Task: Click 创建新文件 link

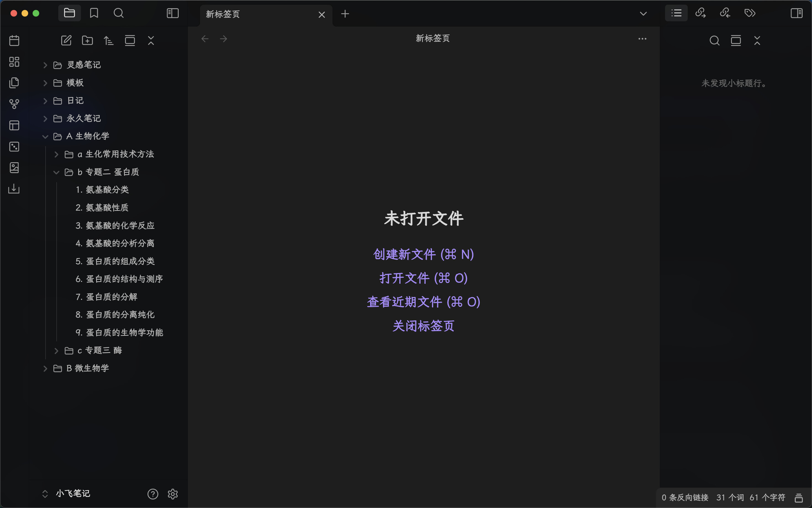Action: [424, 254]
